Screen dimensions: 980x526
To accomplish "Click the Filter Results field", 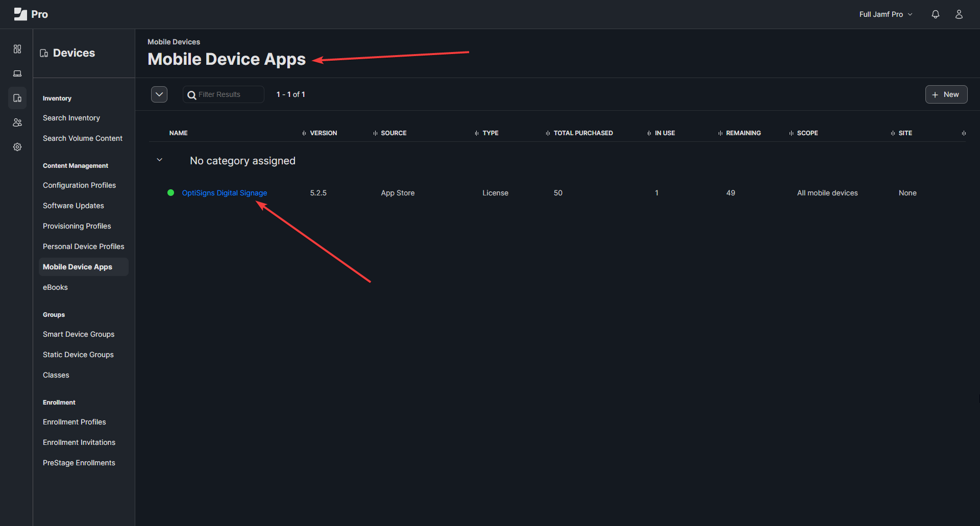I will pyautogui.click(x=224, y=94).
